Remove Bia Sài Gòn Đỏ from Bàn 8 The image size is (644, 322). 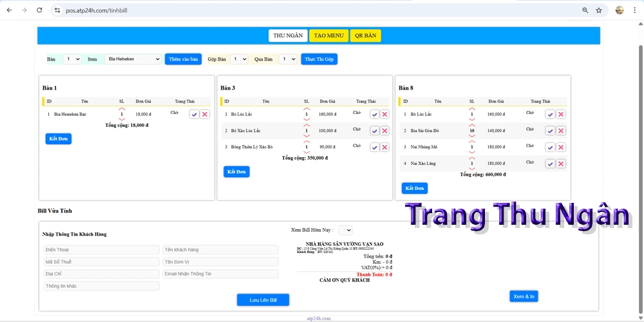pyautogui.click(x=561, y=131)
